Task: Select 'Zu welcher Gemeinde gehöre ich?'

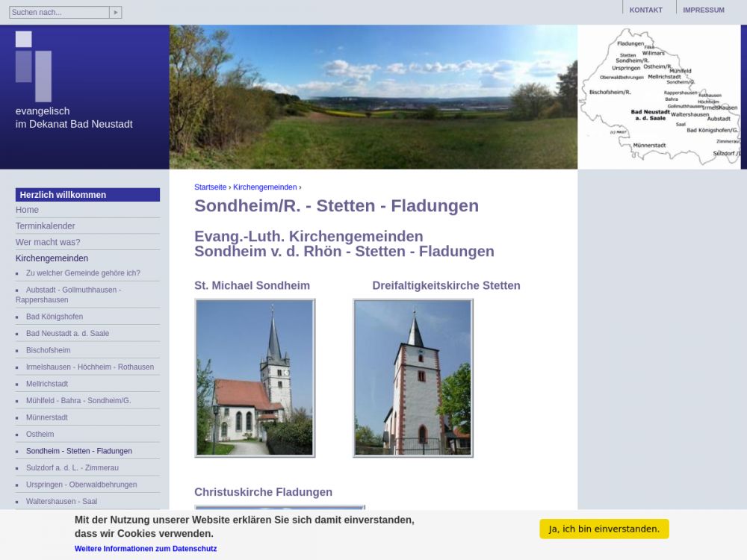Action: coord(83,273)
